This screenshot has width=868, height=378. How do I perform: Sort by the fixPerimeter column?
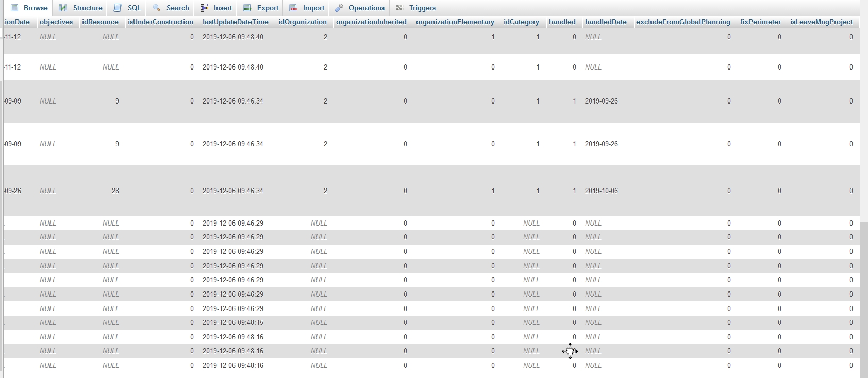coord(760,22)
